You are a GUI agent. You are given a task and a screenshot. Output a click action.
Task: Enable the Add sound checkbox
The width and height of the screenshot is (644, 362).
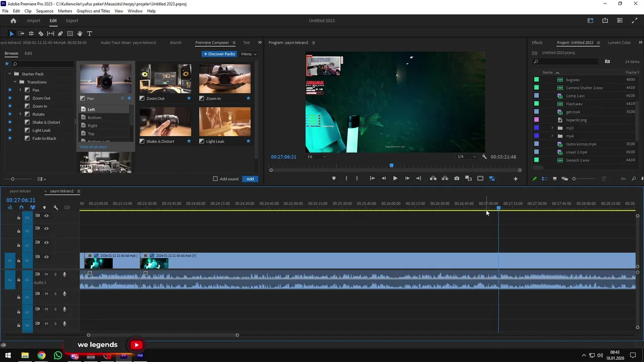tap(215, 179)
